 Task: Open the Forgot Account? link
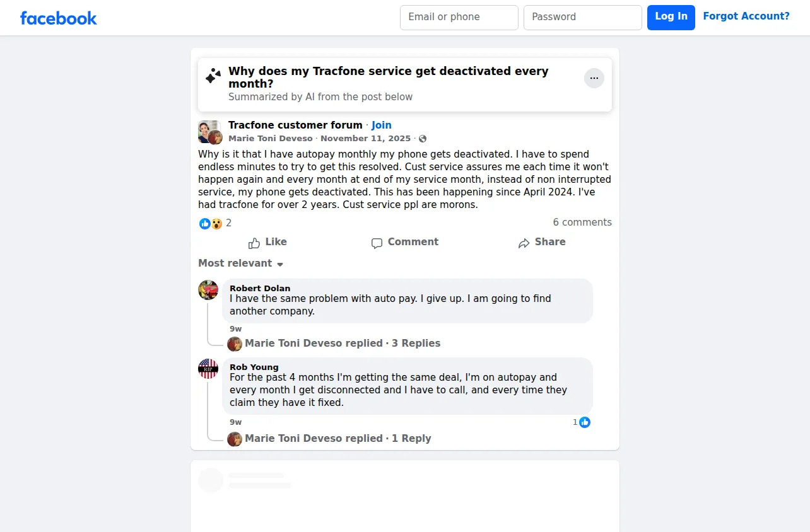coord(746,16)
